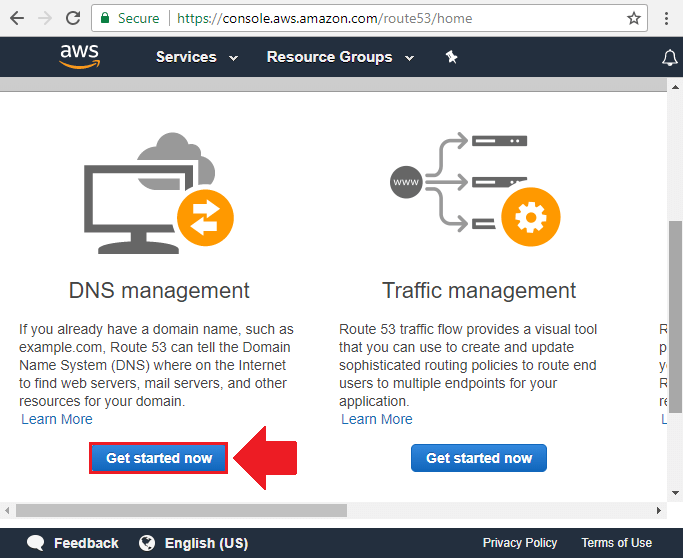Click the AWS logo
This screenshot has width=683, height=558.
tap(80, 57)
